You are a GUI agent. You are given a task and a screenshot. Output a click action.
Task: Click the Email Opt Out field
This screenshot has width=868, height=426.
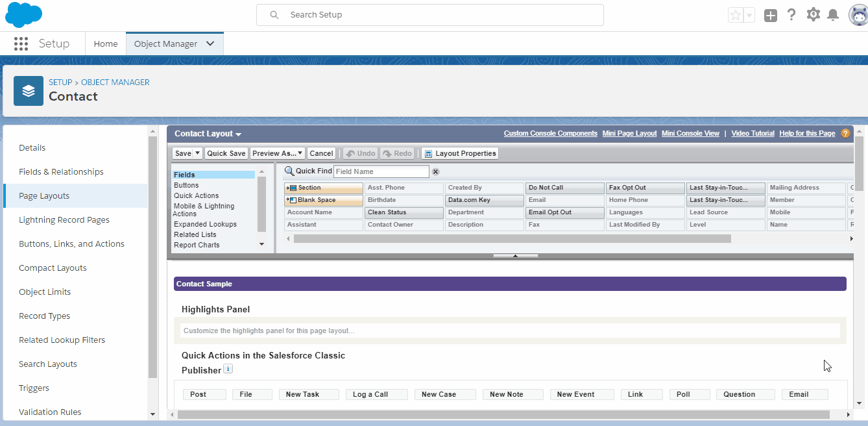(565, 212)
